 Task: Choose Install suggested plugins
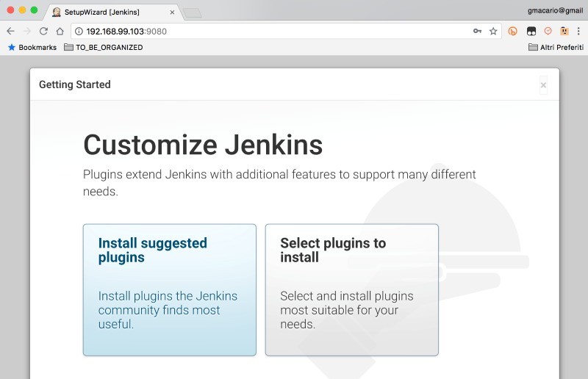pos(170,290)
